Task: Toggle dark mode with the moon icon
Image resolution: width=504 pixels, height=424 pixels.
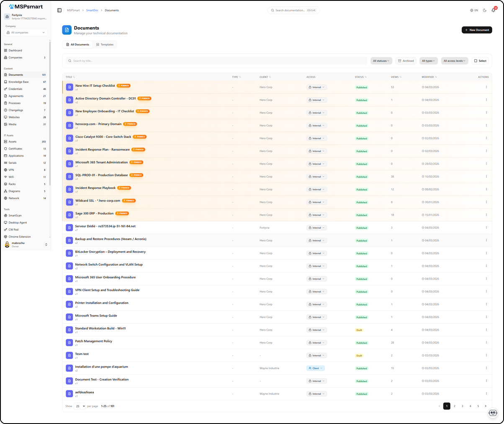Action: 485,10
